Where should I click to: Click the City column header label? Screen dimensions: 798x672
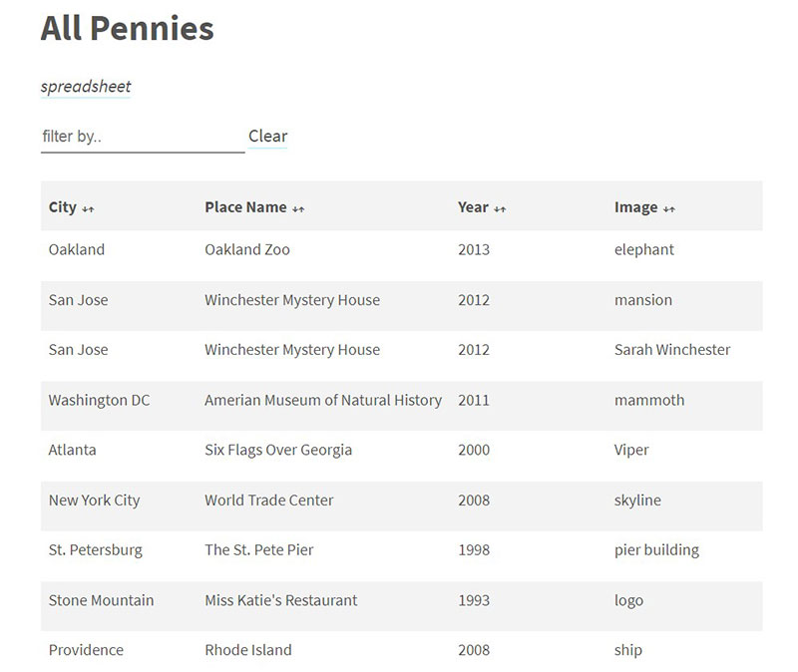tap(62, 207)
